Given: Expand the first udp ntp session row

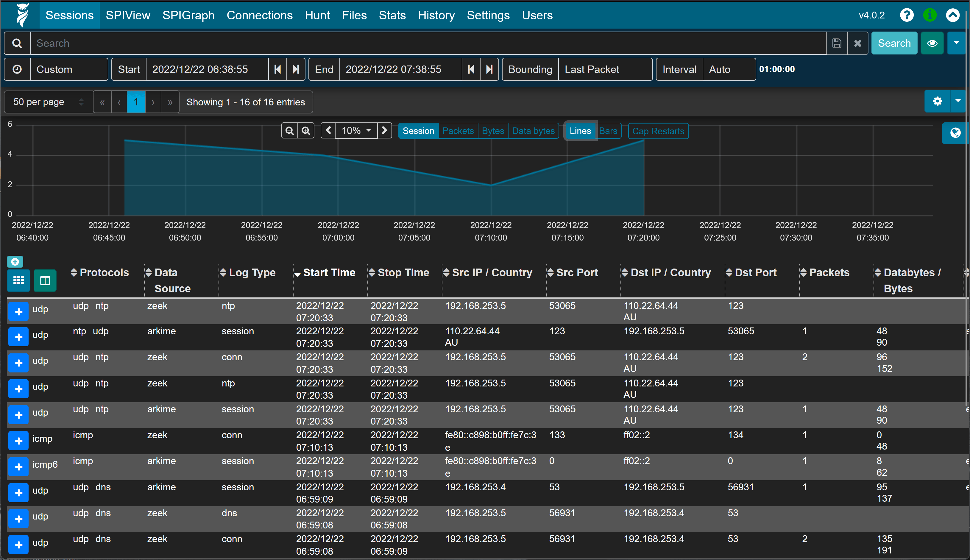Looking at the screenshot, I should pyautogui.click(x=18, y=311).
